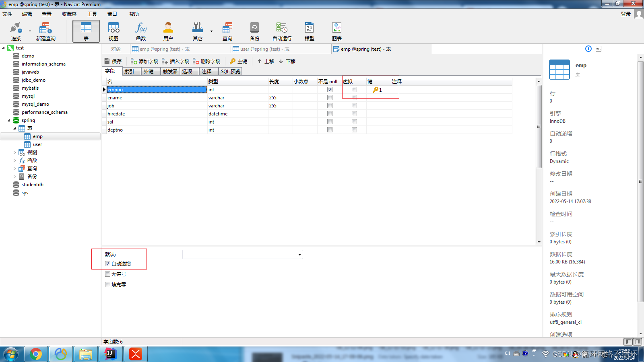Enable the 无符号 checkbox
Screen dimensions: 644x362
(107, 274)
